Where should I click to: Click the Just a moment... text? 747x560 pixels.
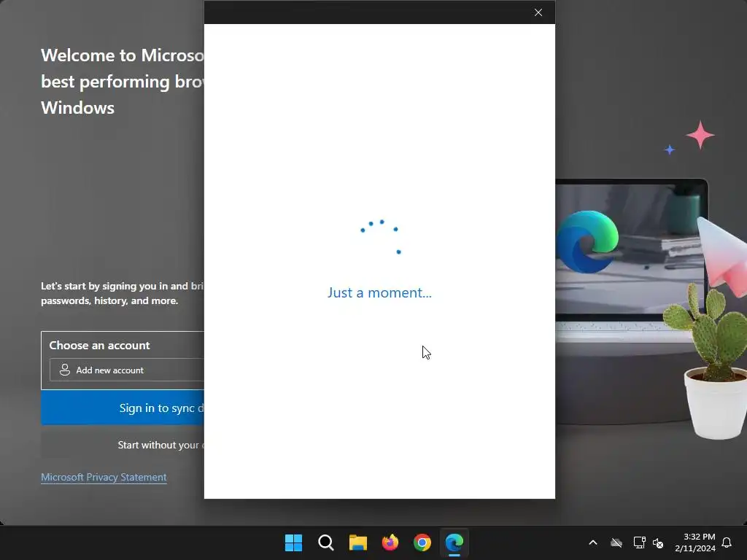(379, 292)
